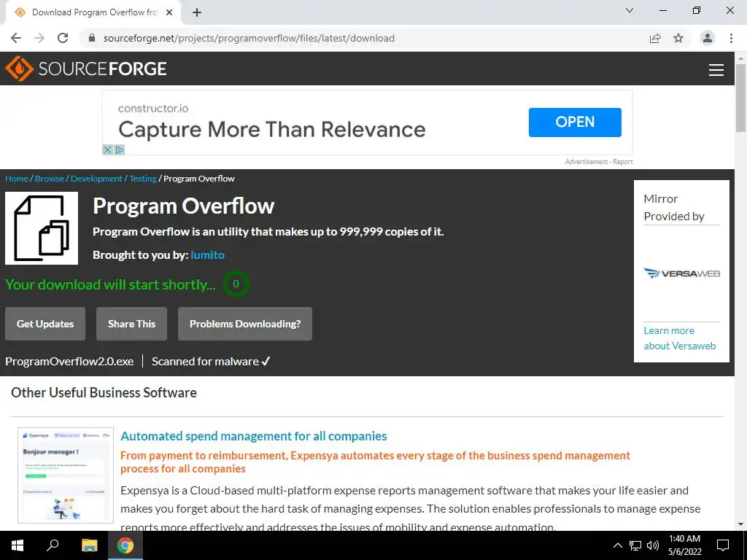Click the browser forward arrow
The image size is (747, 560).
[39, 38]
